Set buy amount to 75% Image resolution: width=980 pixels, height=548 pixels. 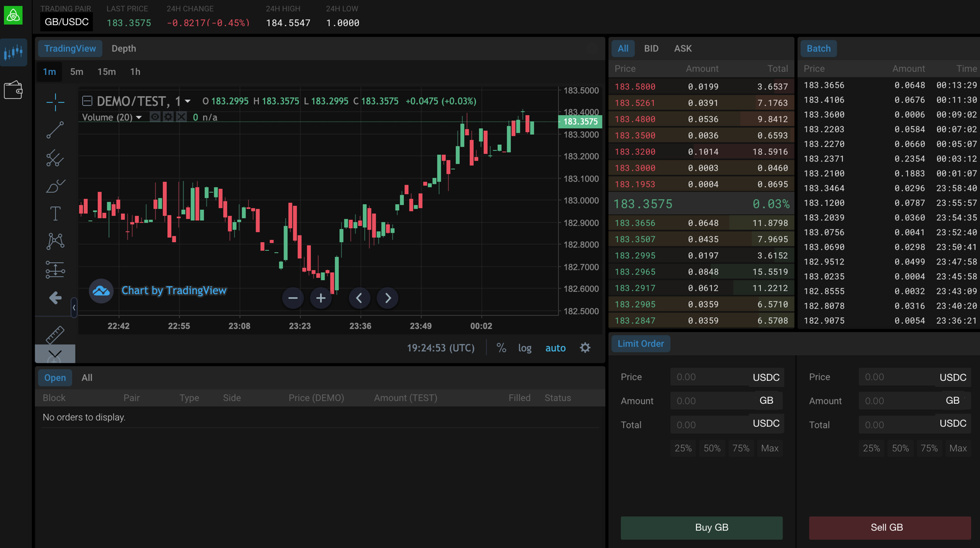[741, 448]
